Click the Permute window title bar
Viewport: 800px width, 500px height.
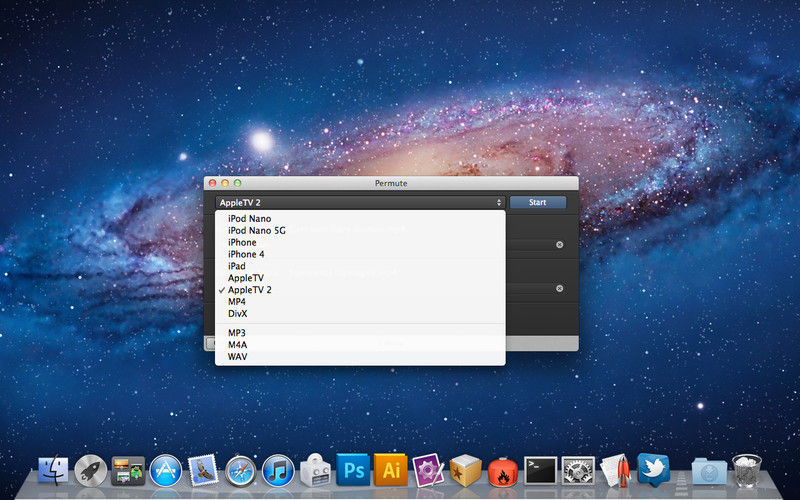[x=391, y=183]
